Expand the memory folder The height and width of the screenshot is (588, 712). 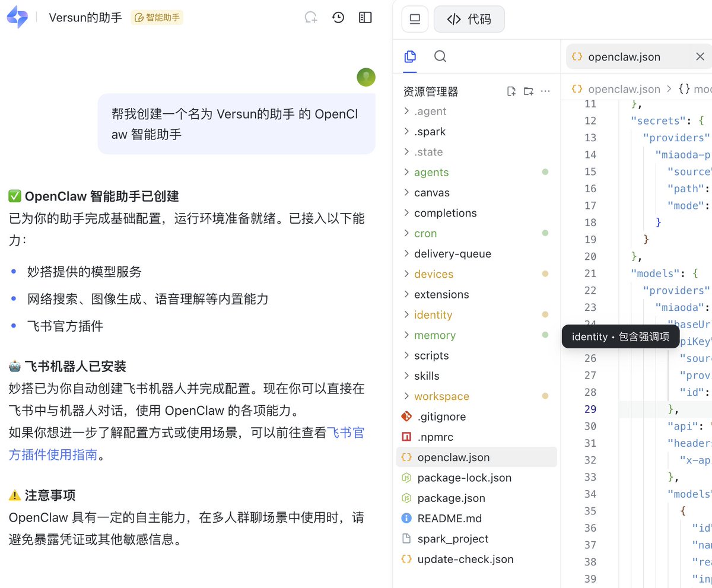click(476, 335)
